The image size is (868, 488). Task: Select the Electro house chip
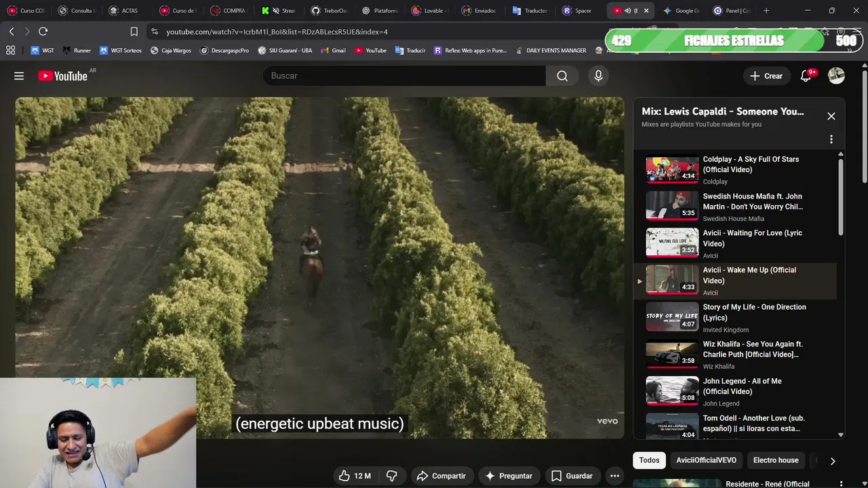776,460
